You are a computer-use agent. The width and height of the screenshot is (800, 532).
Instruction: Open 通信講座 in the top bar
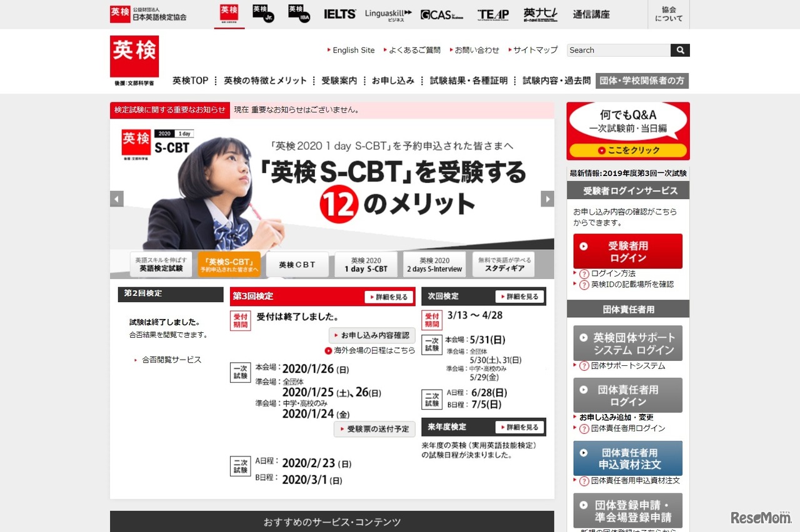(x=591, y=14)
